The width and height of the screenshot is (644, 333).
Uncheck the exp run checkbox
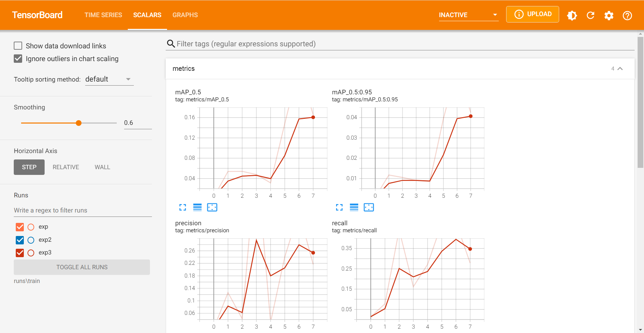(x=20, y=227)
